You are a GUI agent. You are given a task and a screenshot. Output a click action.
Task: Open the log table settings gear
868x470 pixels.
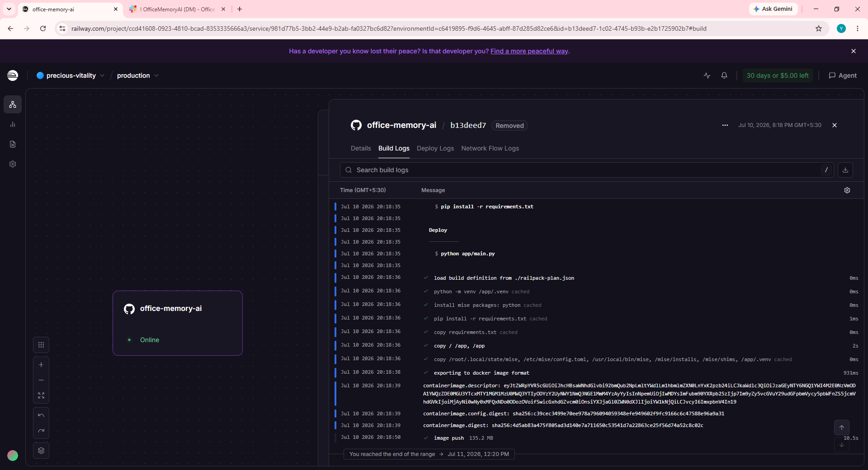[847, 190]
